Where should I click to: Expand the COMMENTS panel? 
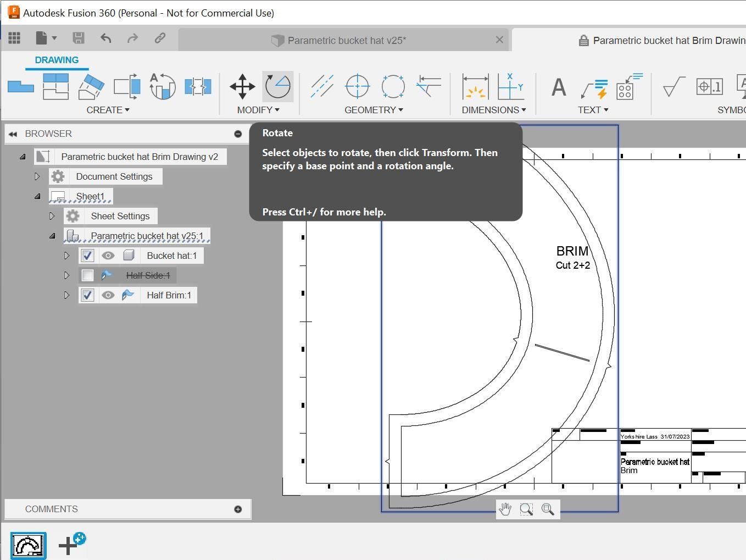[238, 509]
